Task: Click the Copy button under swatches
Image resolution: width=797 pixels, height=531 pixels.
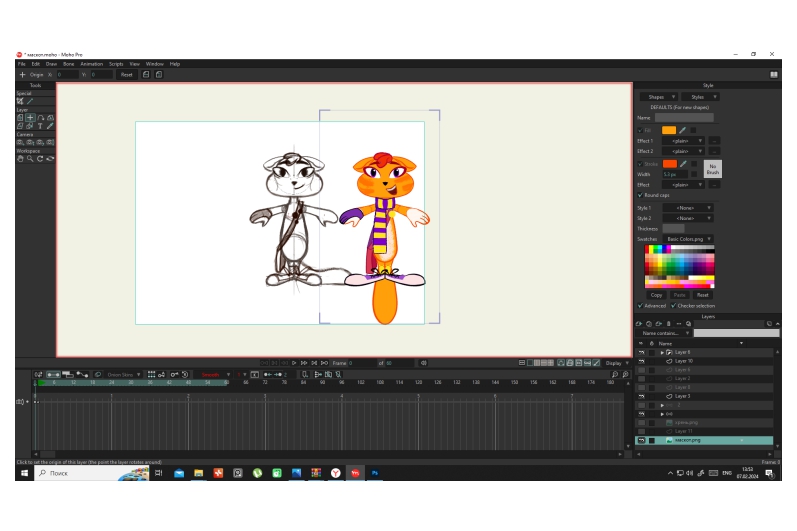Action: [x=656, y=295]
